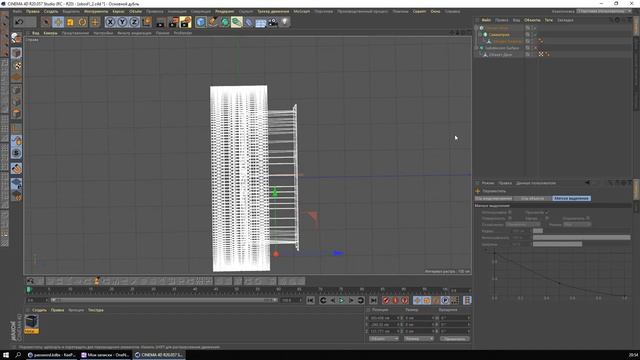Open the floor environment grid icon
The width and height of the screenshot is (640, 360).
tap(261, 22)
